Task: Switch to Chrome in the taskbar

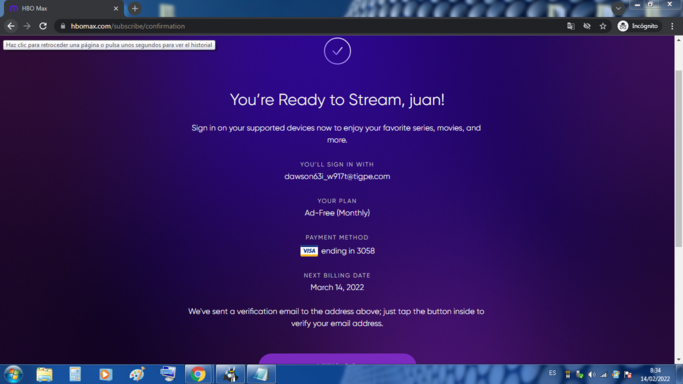Action: 198,374
